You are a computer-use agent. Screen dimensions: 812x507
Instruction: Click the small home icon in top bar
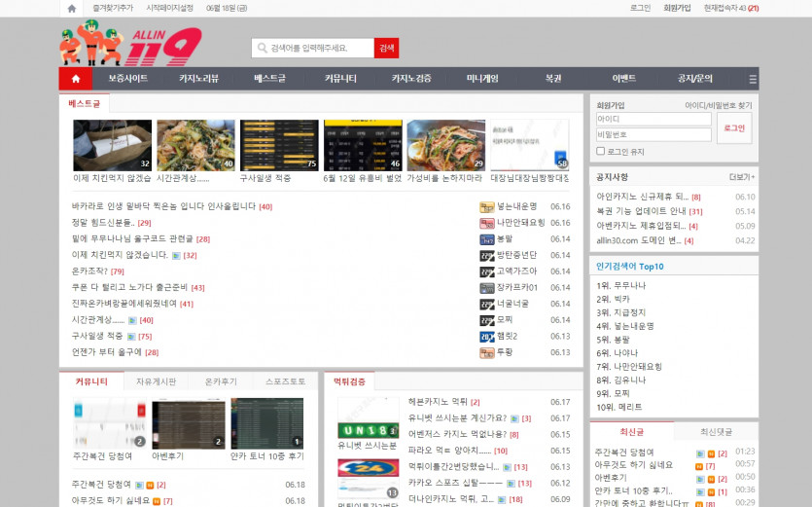coord(71,8)
